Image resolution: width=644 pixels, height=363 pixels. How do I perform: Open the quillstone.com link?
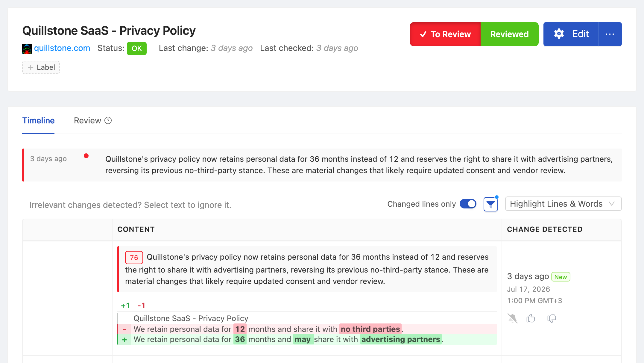click(x=62, y=48)
